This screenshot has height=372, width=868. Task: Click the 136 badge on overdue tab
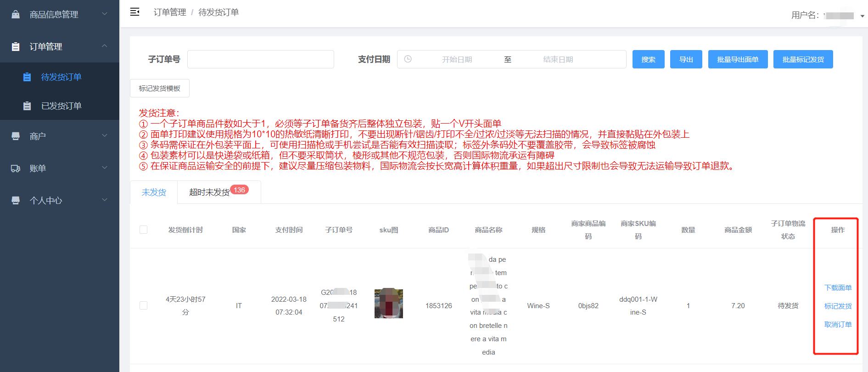click(x=239, y=190)
